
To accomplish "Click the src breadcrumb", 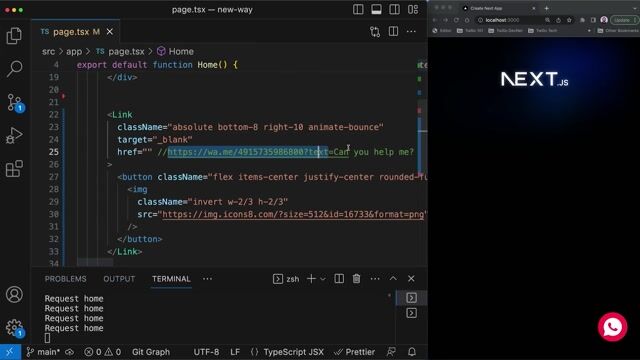I will [x=48, y=51].
